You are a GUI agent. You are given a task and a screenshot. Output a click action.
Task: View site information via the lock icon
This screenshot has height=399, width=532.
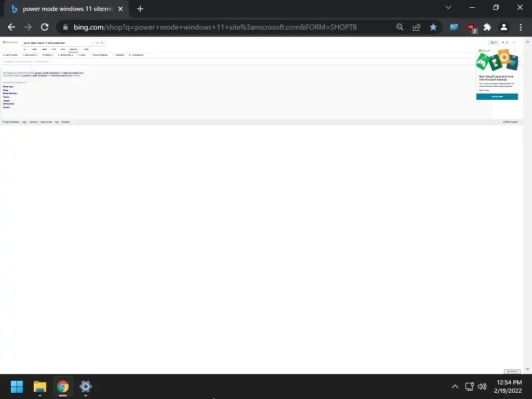(x=65, y=27)
